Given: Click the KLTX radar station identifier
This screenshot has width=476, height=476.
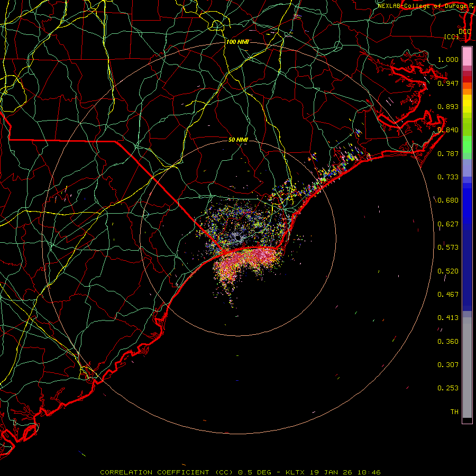Looking at the screenshot, I should pos(295,472).
